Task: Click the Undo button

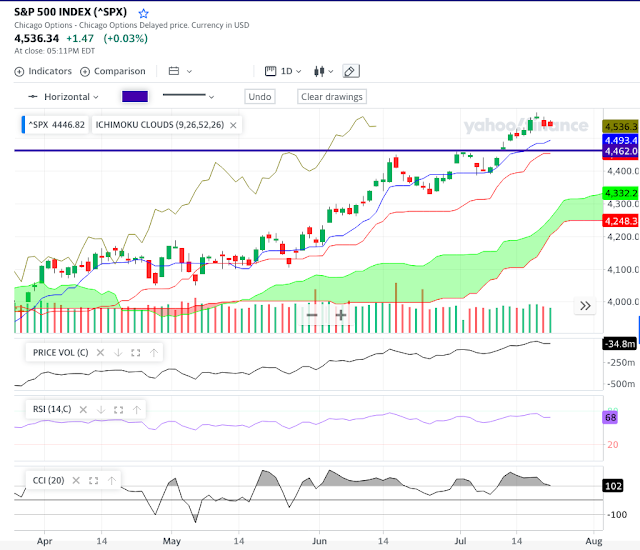Action: (x=260, y=97)
